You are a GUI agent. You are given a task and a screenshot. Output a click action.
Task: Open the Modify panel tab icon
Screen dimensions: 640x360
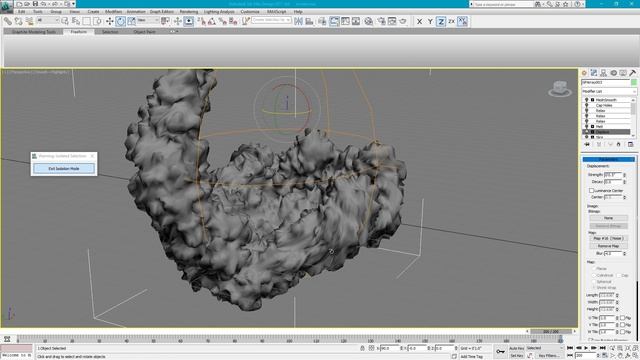pos(594,73)
